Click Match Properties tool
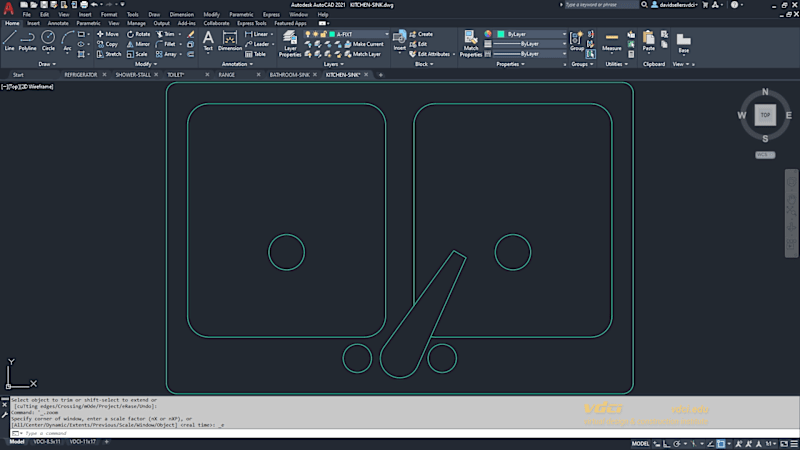 pos(470,43)
